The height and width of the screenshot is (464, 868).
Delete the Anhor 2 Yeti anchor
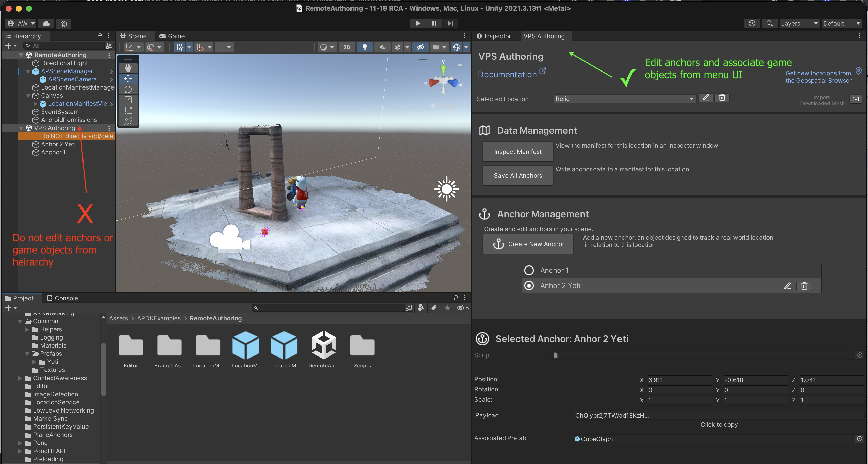pyautogui.click(x=804, y=286)
